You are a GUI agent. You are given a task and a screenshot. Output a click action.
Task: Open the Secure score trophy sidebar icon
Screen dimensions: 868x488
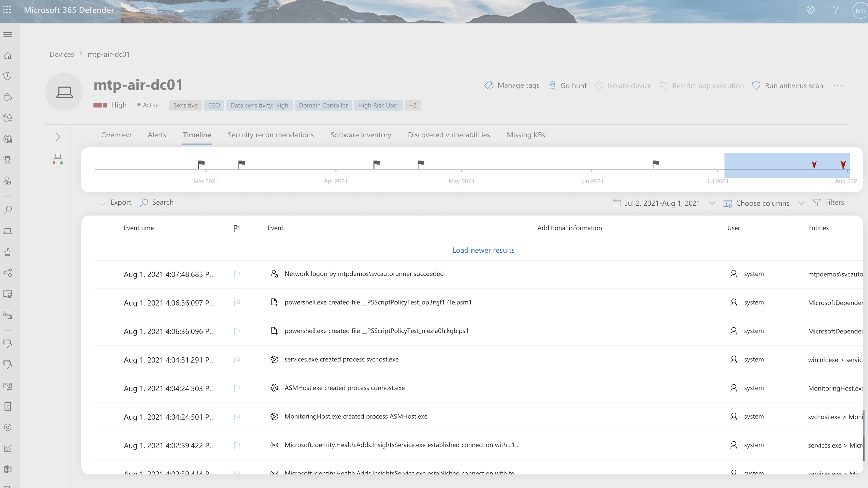pos(7,160)
